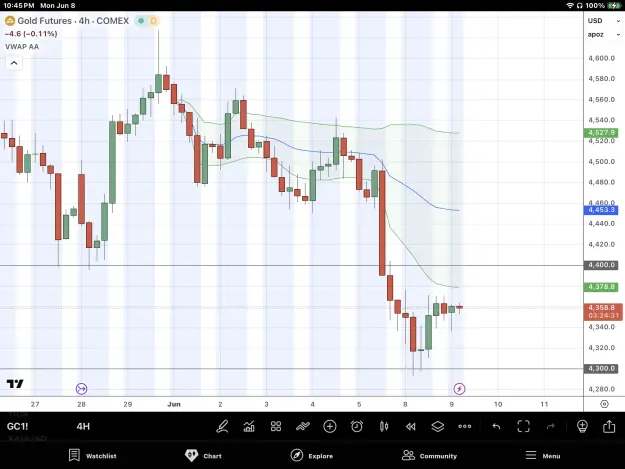Switch to the Watchlist tab
Screen dimensions: 625x469
(92, 455)
